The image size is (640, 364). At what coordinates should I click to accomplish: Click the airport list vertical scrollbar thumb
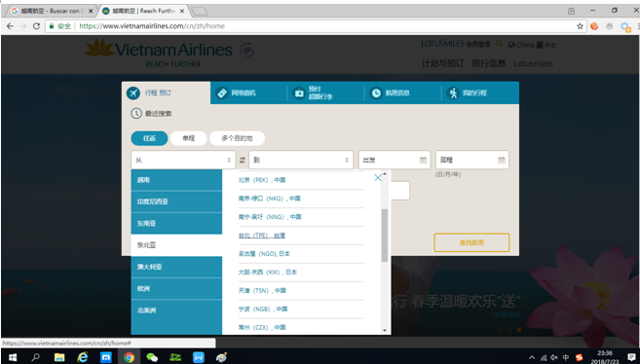click(x=385, y=236)
